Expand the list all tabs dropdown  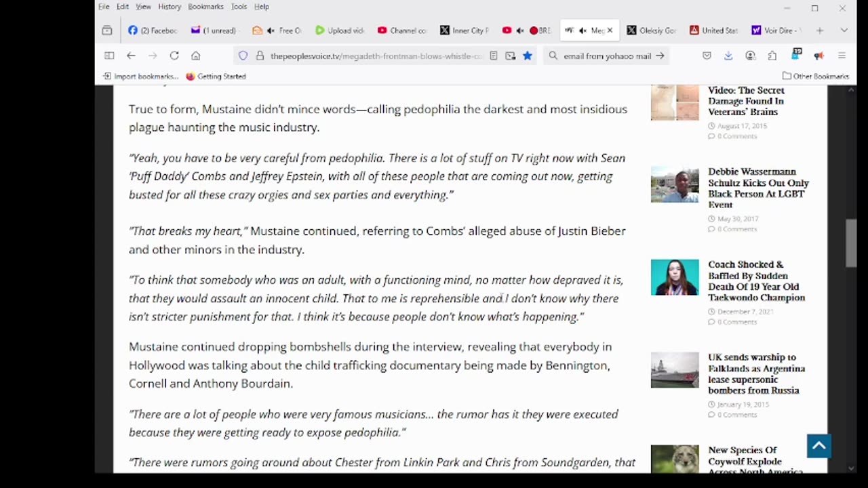click(844, 30)
